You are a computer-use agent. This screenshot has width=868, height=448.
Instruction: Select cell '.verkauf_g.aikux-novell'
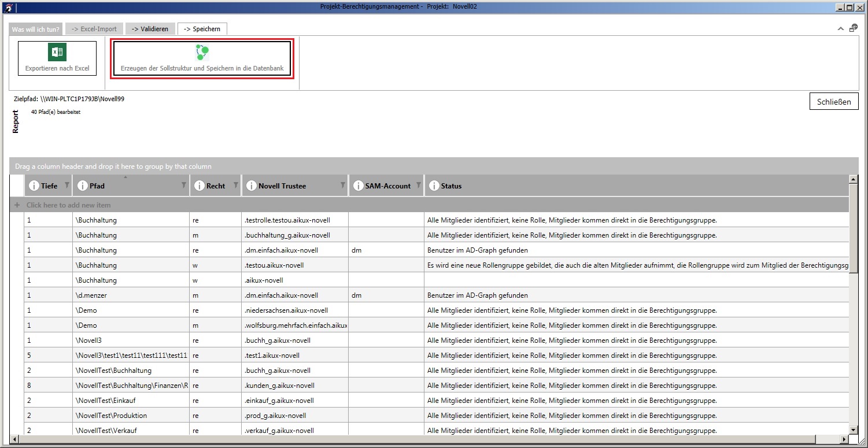tap(295, 430)
